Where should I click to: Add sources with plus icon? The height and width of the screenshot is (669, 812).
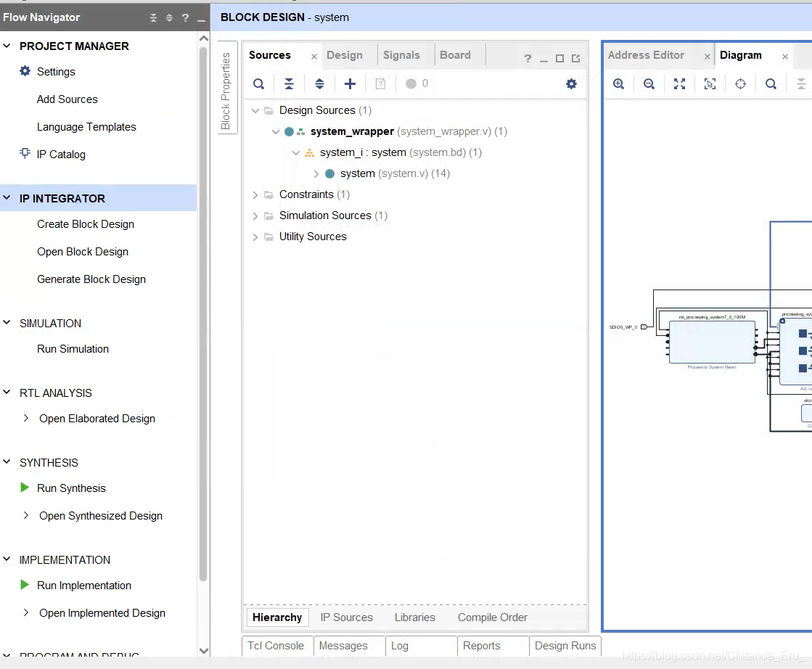click(x=350, y=84)
